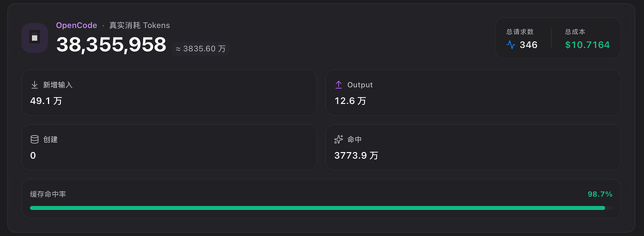644x236 pixels.
Task: Click the download arrow icon beside 新增输入
Action: click(34, 85)
